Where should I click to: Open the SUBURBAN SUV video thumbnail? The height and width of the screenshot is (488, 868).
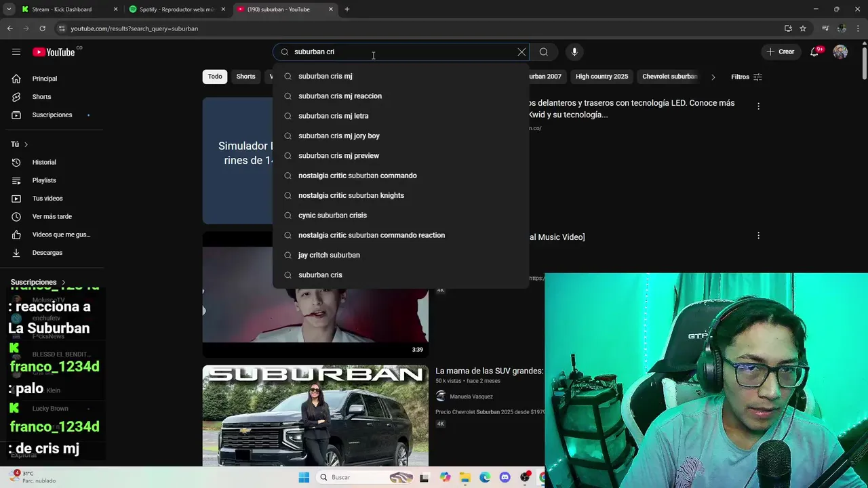pos(315,415)
